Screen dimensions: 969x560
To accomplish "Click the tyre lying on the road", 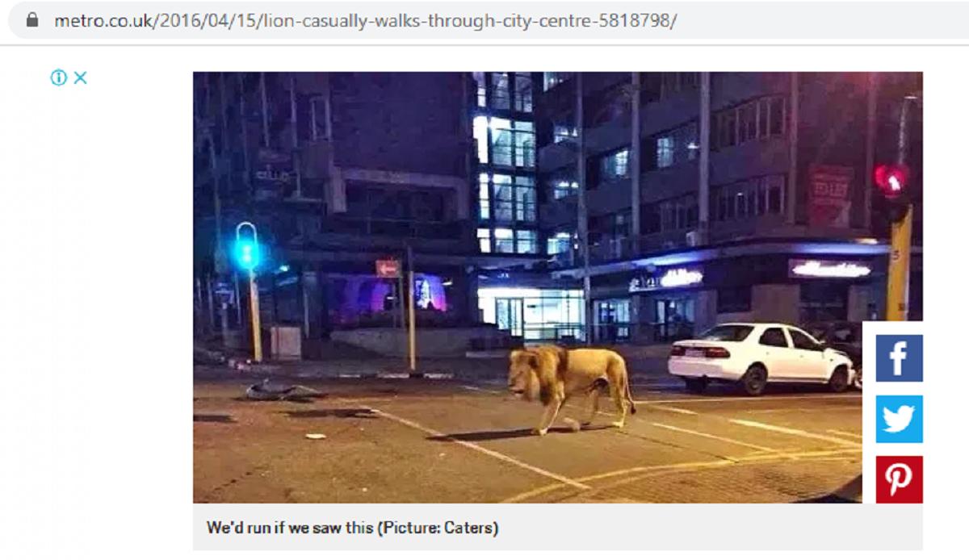I will 271,391.
